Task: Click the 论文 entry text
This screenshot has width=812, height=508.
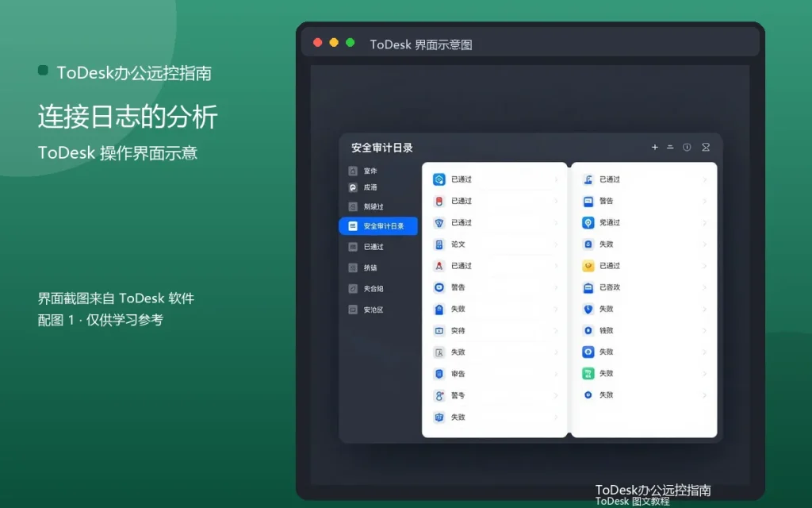Action: [458, 244]
